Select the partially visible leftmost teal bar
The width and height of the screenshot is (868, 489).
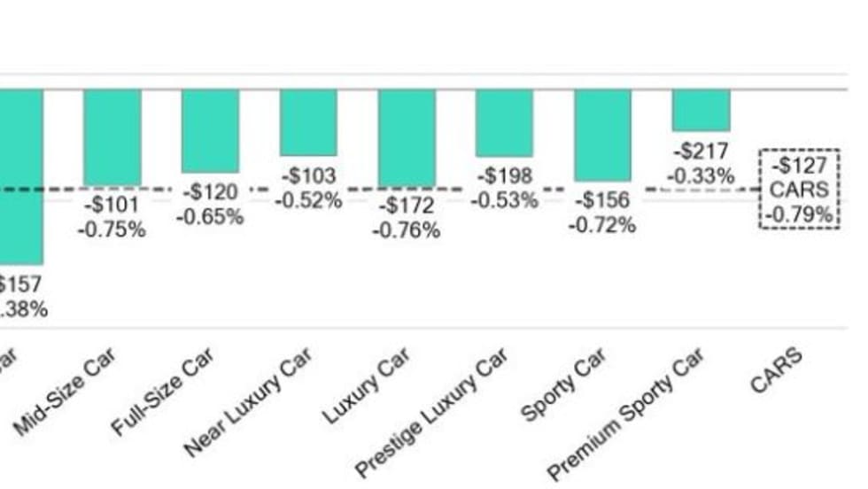coord(20,175)
